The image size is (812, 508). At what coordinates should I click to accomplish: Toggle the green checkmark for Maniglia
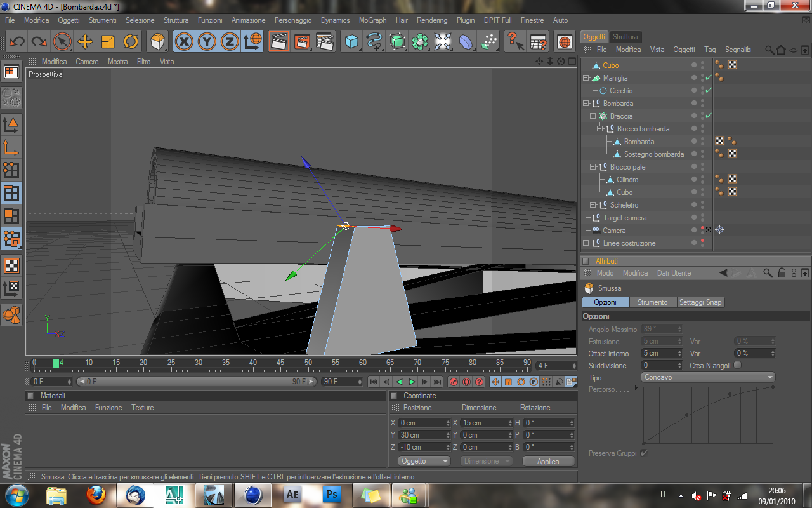[709, 78]
